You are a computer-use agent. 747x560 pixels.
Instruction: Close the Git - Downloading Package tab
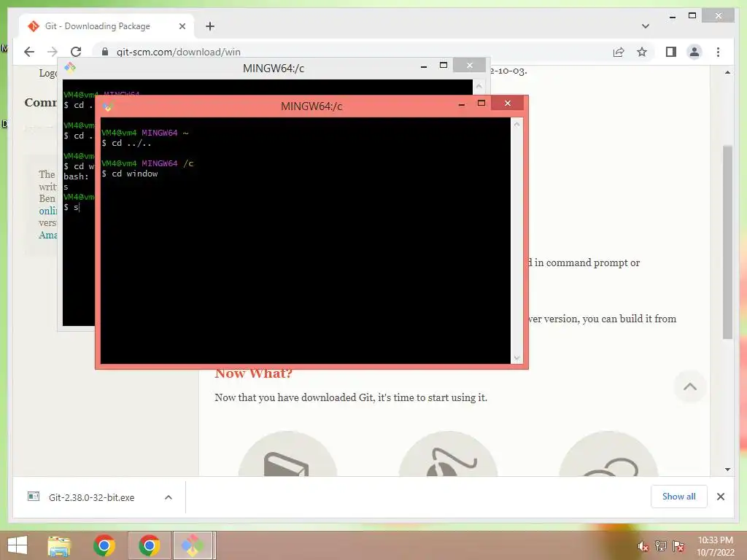[182, 26]
